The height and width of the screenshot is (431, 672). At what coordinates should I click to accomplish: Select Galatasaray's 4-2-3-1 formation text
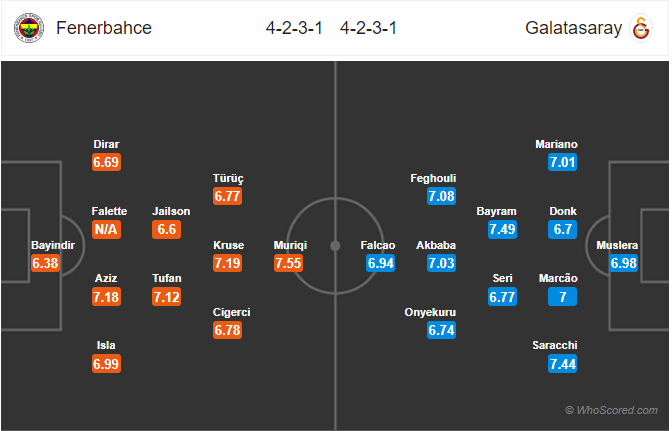click(369, 28)
